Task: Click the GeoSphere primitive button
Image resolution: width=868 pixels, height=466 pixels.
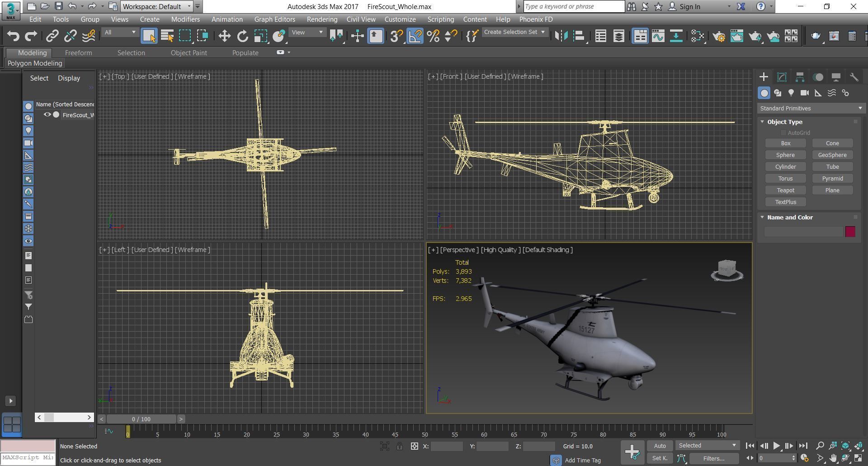Action: coord(832,155)
